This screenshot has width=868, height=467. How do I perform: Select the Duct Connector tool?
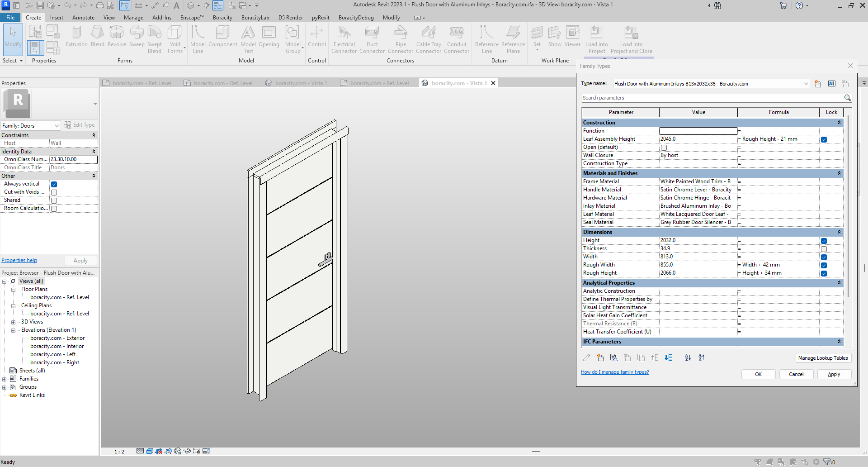coord(372,39)
